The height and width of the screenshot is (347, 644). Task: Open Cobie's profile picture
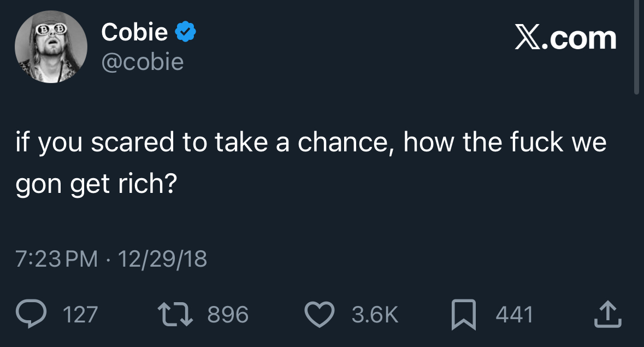coord(51,46)
